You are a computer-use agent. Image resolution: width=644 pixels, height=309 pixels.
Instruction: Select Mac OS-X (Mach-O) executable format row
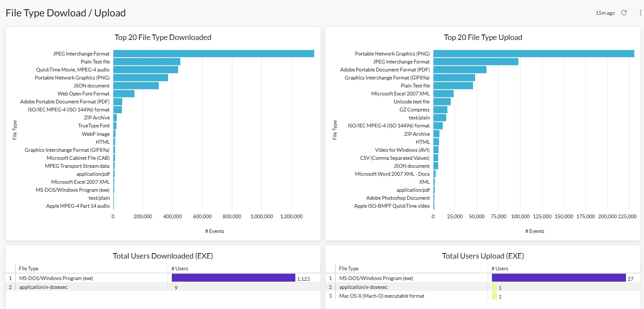coord(483,296)
